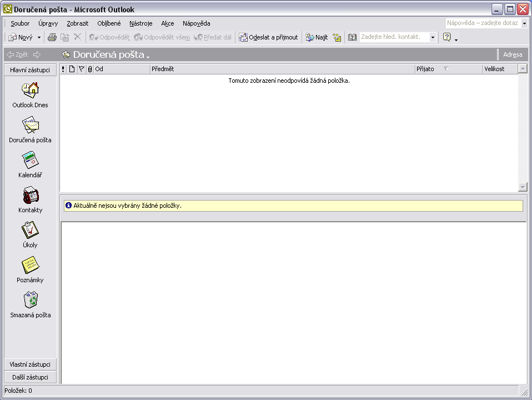The image size is (532, 400).
Task: Sort messages by Velikost column
Action: (x=500, y=69)
